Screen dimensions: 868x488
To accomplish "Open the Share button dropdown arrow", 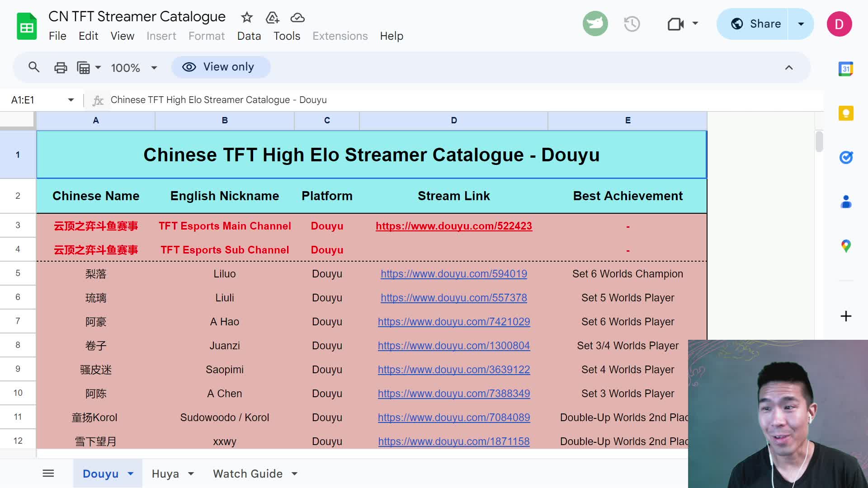I will coord(801,24).
